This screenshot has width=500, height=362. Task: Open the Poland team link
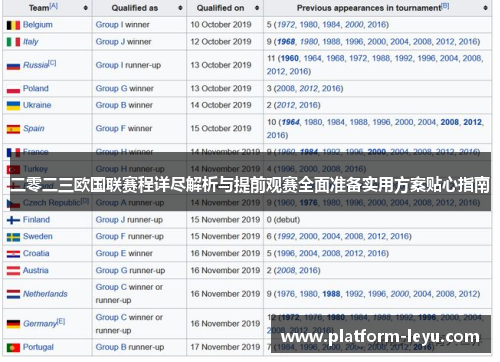(36, 89)
